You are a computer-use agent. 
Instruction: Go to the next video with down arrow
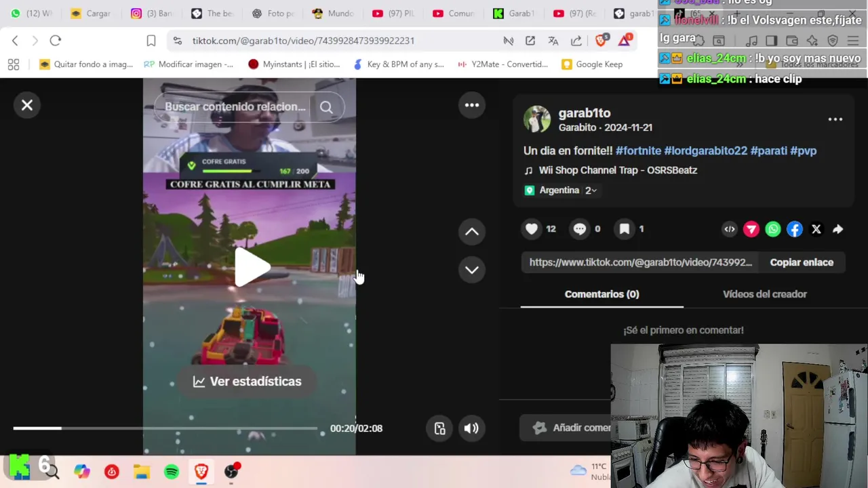(x=472, y=270)
